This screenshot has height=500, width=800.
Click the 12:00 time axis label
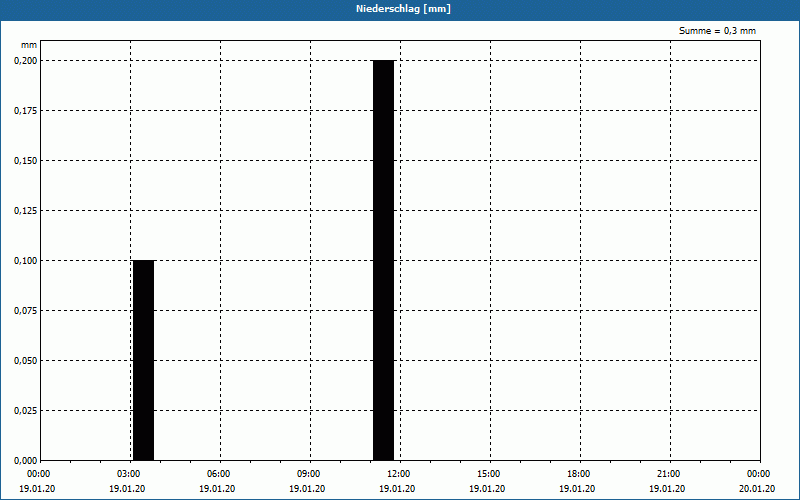pos(398,474)
